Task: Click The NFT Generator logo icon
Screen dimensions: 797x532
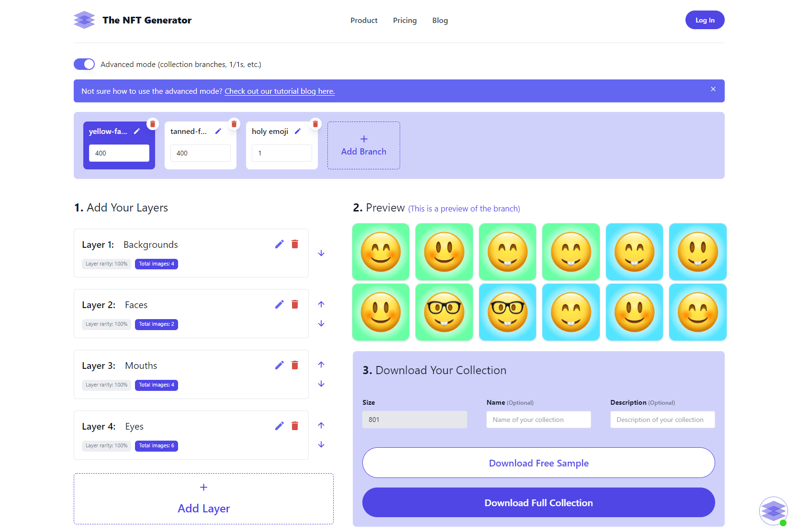Action: click(x=84, y=20)
